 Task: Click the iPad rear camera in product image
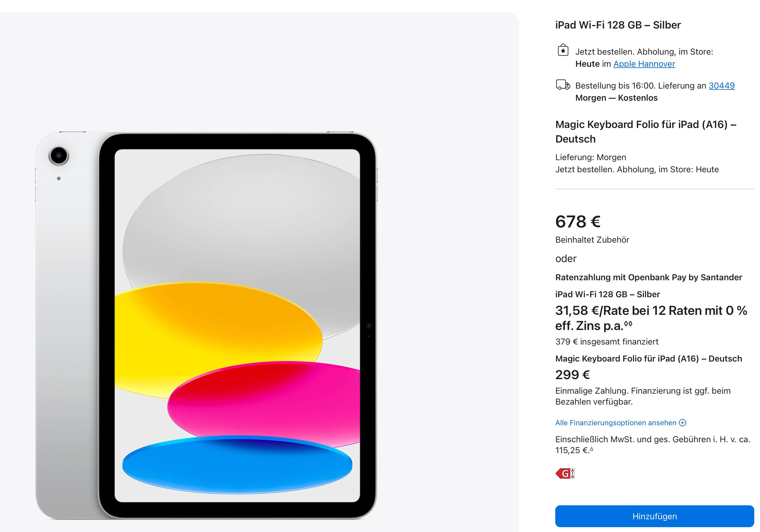click(59, 156)
